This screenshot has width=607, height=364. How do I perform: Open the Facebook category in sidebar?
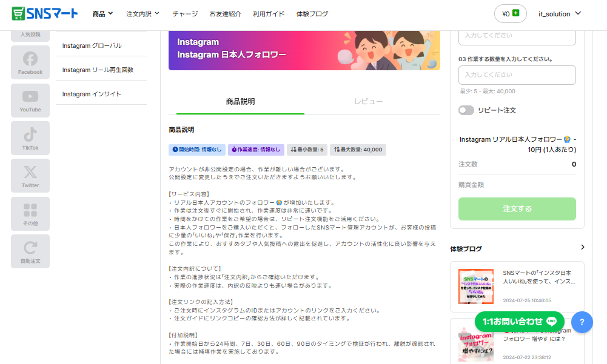point(30,62)
